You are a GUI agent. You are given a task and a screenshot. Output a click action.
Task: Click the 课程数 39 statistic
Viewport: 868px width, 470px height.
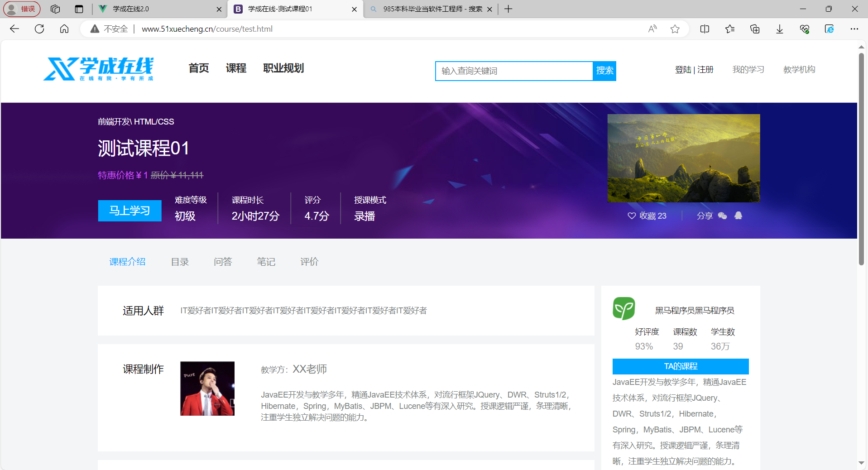[685, 339]
